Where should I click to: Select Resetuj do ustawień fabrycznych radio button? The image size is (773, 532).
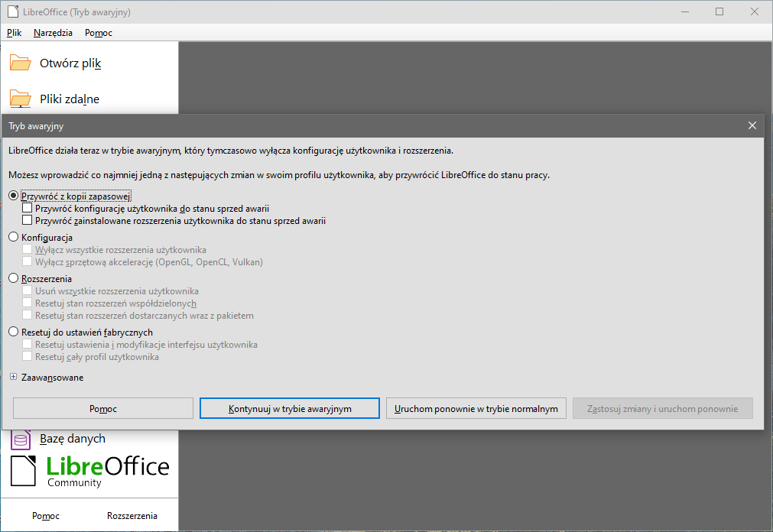[13, 332]
